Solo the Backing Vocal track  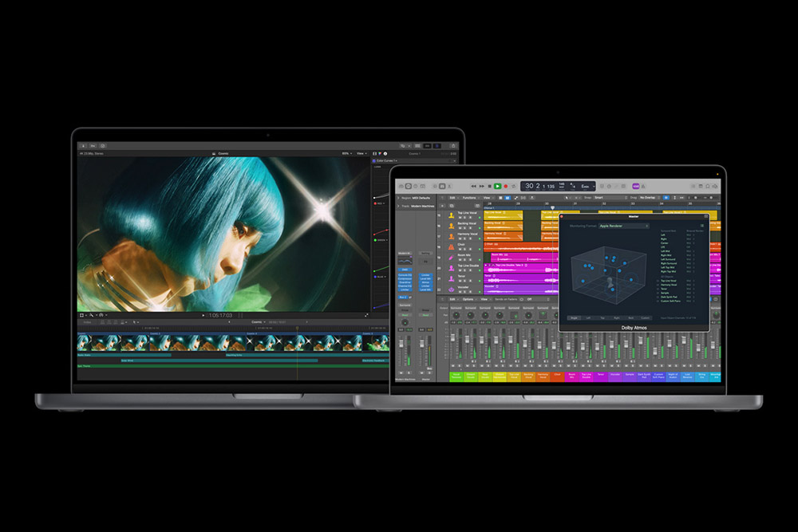pos(464,228)
